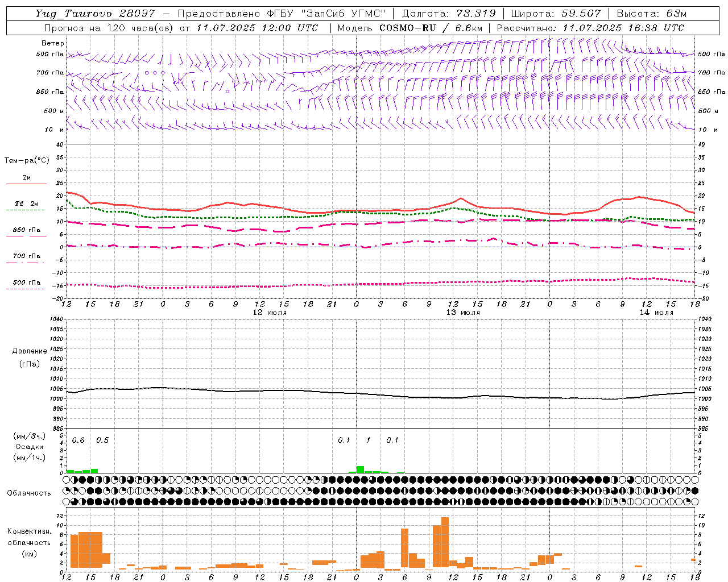Click the 0.6 precipitation amount value
This screenshot has height=582, width=728.
click(x=78, y=440)
